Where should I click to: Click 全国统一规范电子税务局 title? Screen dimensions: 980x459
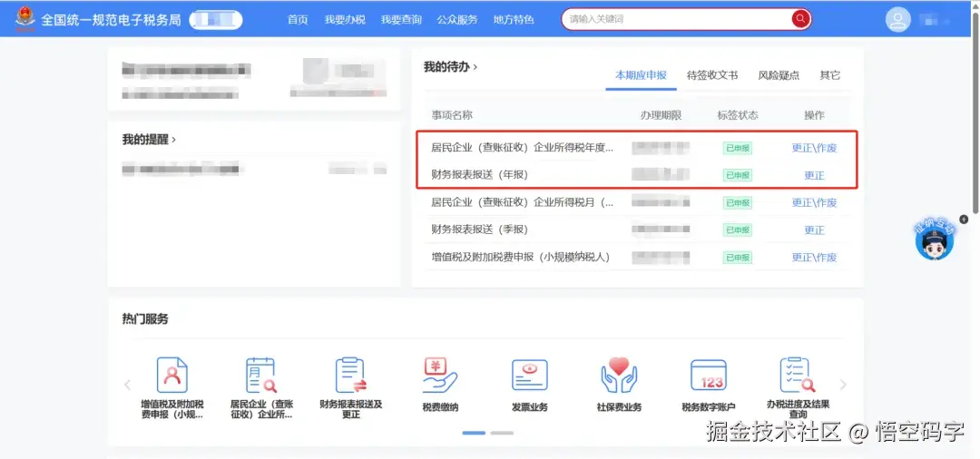[112, 19]
